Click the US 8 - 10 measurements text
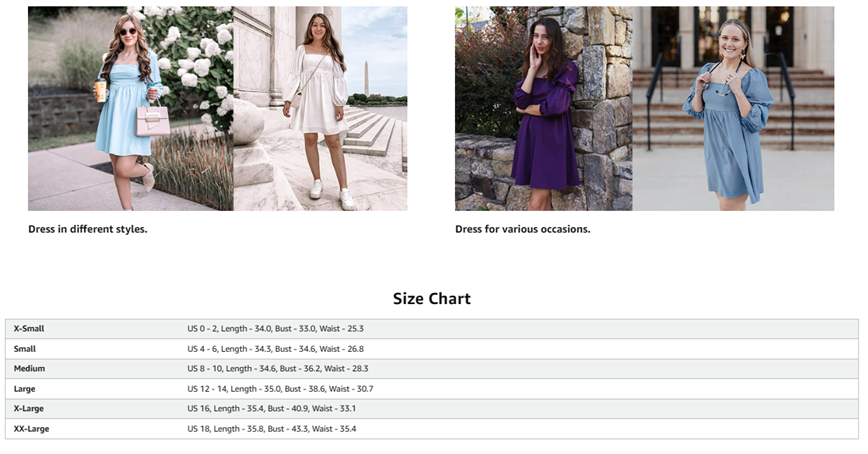 (x=277, y=369)
